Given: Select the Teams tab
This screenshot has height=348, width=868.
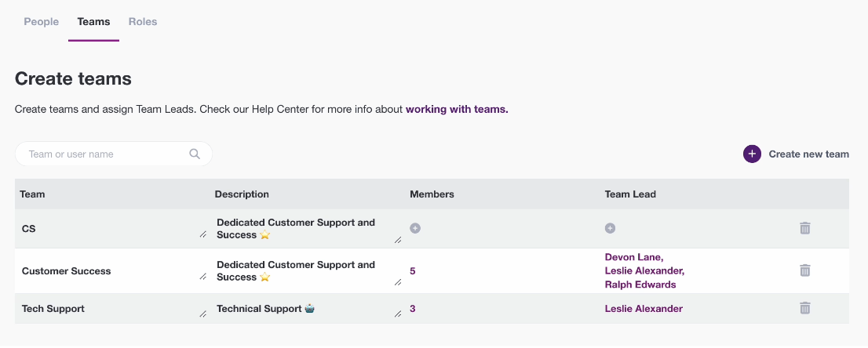Looking at the screenshot, I should click(93, 22).
